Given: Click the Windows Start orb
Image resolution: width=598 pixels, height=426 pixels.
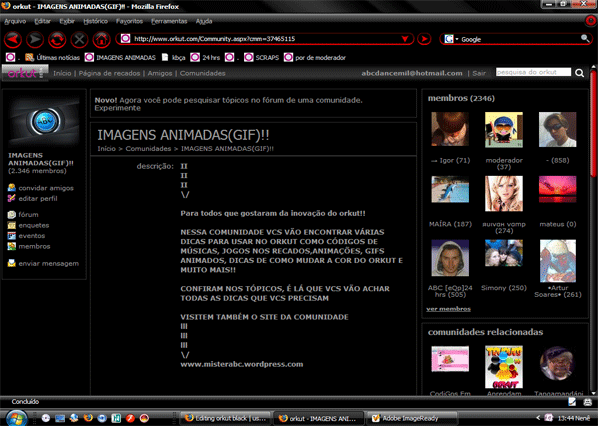Looking at the screenshot, I should 16,418.
